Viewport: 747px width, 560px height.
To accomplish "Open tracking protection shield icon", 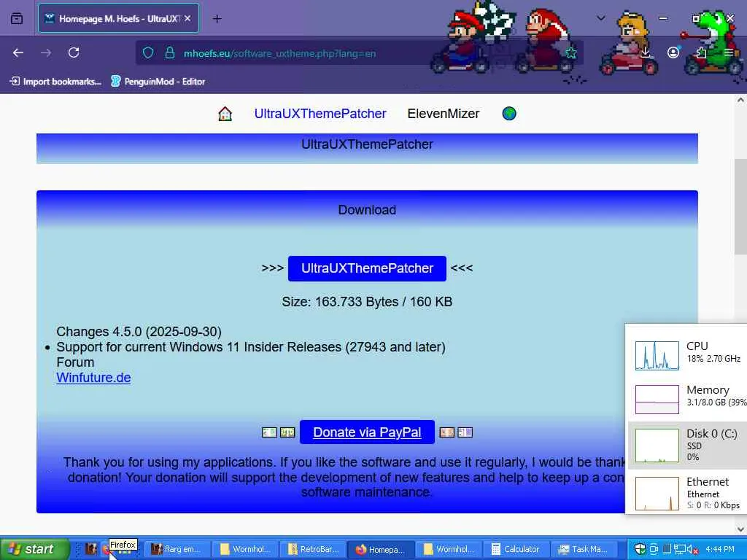I will pos(148,52).
